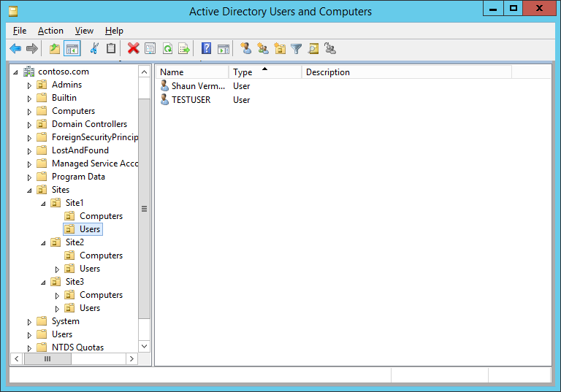Open the Help menu
This screenshot has width=561, height=392.
[x=114, y=31]
